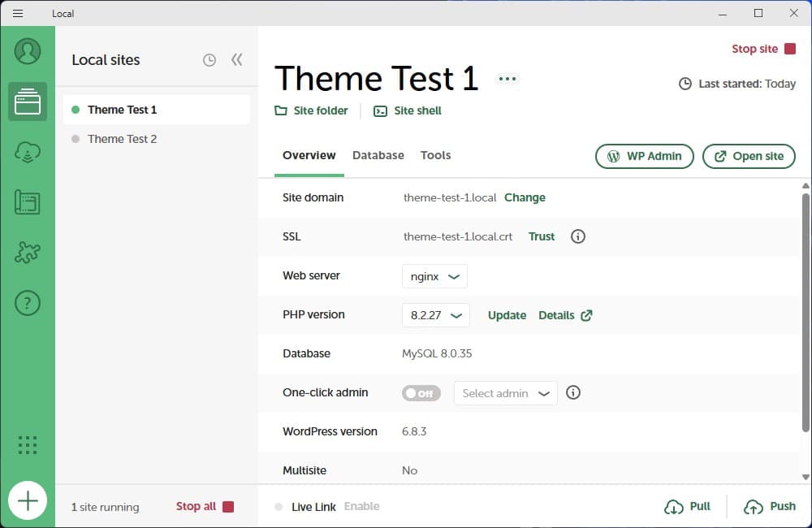Open the Blueprints sidebar icon

tap(28, 202)
